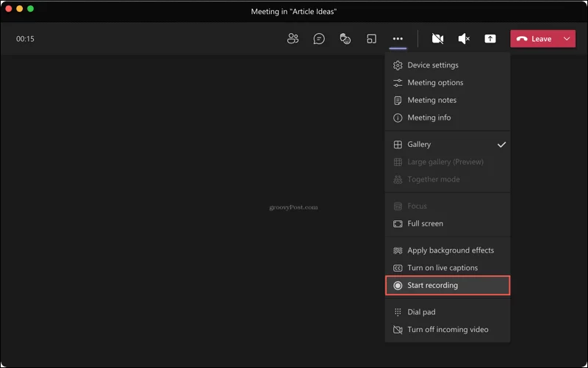Show Meeting info

[448, 118]
